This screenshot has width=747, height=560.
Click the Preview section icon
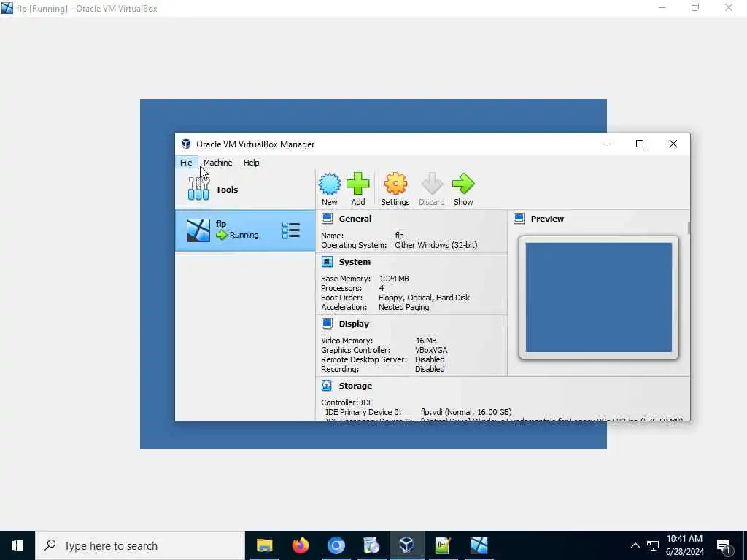(x=519, y=219)
